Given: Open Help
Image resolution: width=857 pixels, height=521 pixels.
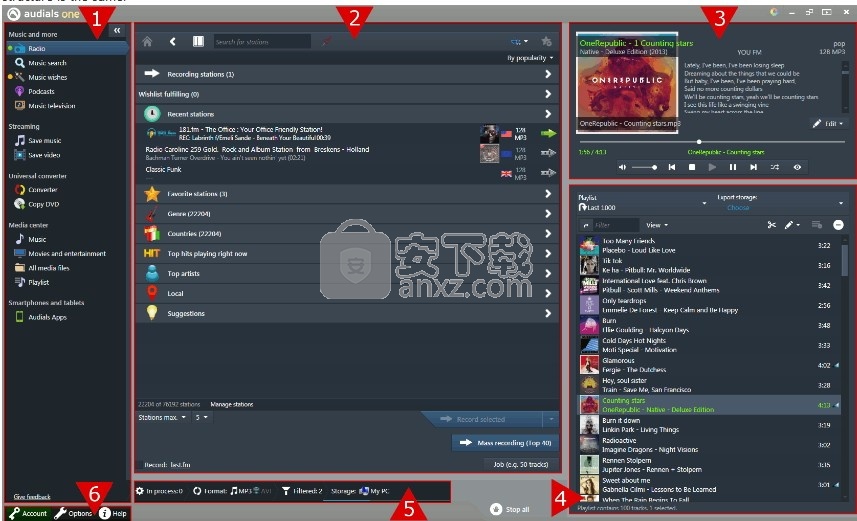Looking at the screenshot, I should pos(113,513).
